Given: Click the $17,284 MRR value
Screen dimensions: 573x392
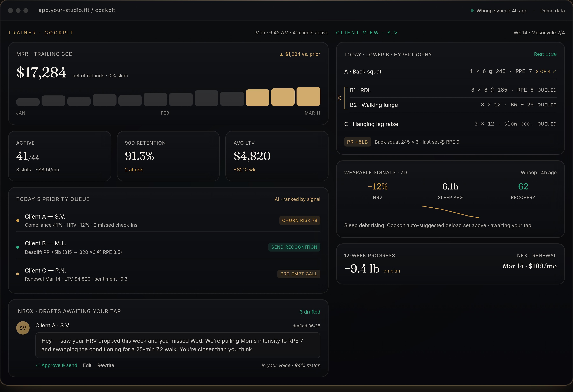Looking at the screenshot, I should [41, 72].
